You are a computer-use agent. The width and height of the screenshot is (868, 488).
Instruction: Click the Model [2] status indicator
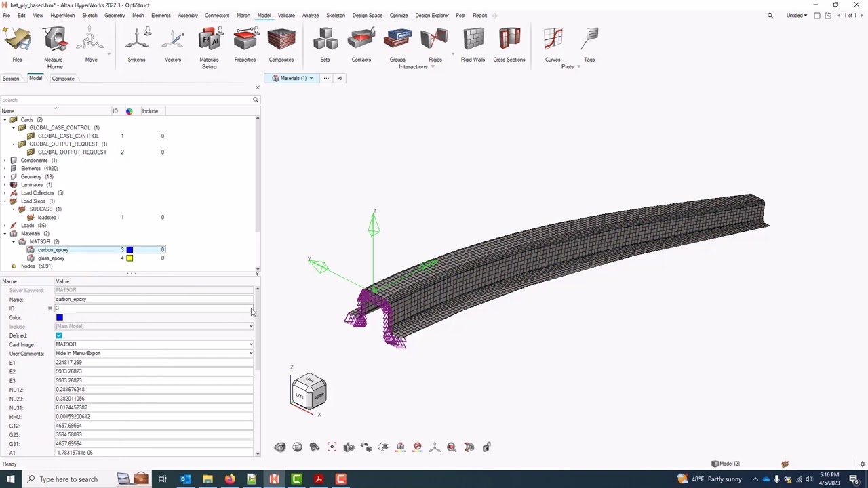726,464
